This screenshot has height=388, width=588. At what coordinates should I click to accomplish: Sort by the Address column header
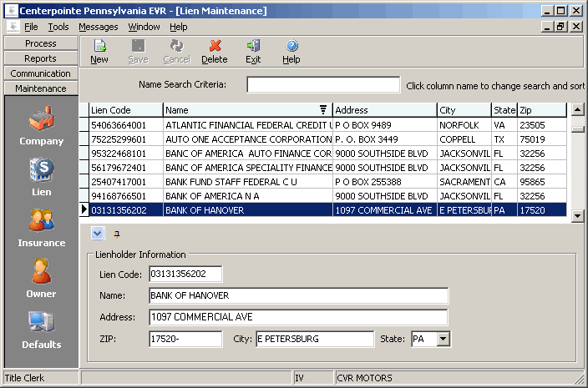385,110
